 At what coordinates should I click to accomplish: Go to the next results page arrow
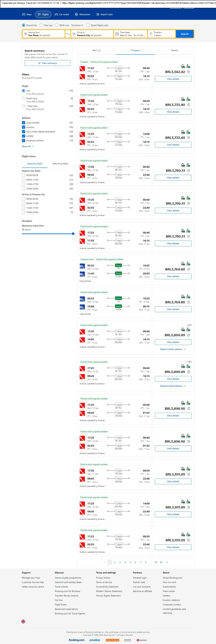pyautogui.click(x=167, y=562)
